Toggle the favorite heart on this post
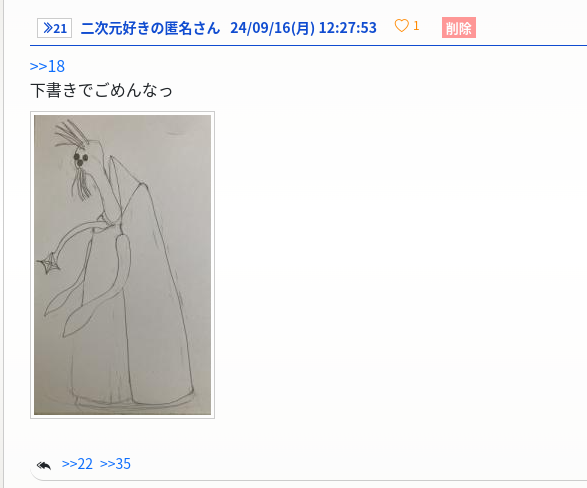The width and height of the screenshot is (587, 488). click(401, 26)
